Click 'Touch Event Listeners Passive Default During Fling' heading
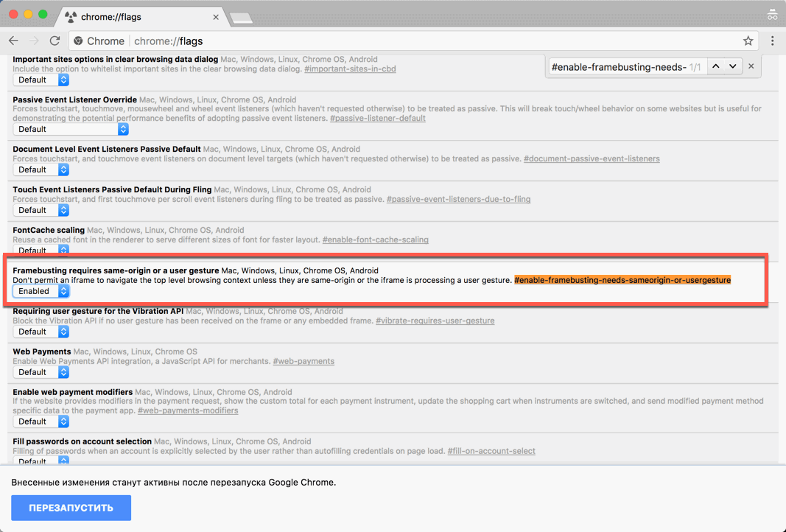This screenshot has height=532, width=786. (112, 190)
